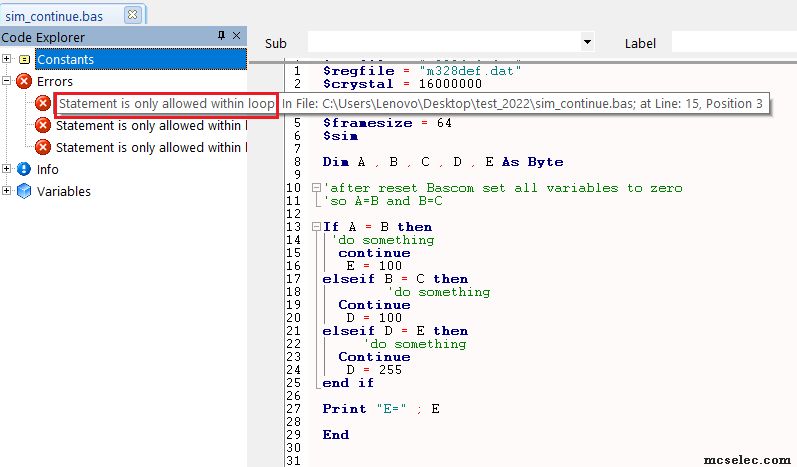Click the $regfile line of code
797x467 pixels.
click(422, 71)
